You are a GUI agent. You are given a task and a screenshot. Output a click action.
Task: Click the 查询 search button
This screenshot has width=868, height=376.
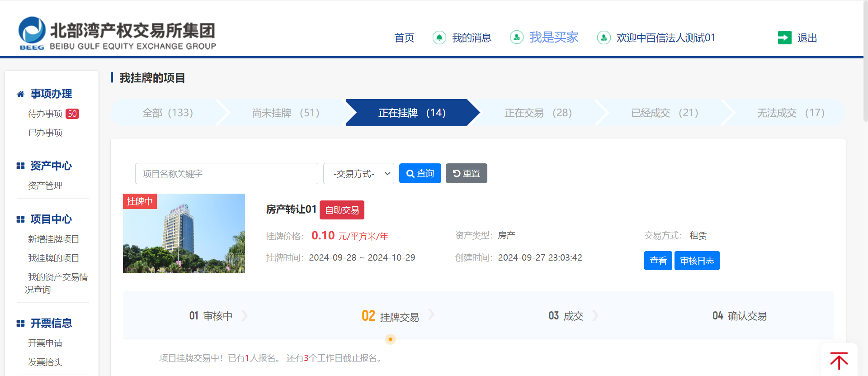click(x=420, y=173)
